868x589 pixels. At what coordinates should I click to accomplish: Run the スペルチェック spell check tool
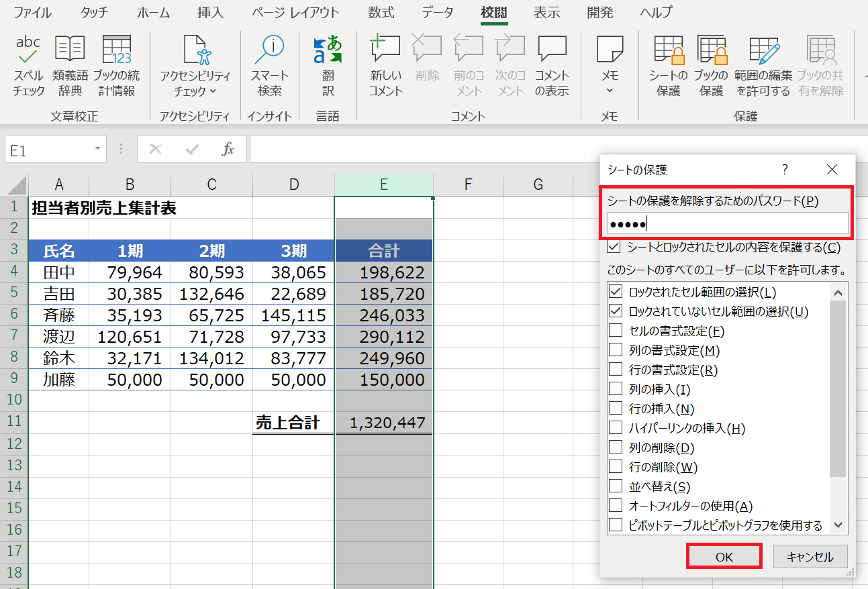[28, 66]
